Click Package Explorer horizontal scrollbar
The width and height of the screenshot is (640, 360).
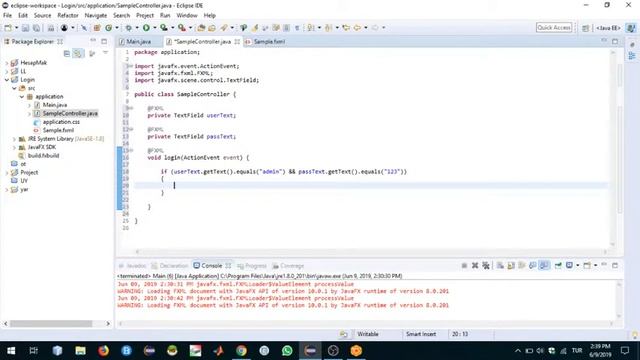51,324
